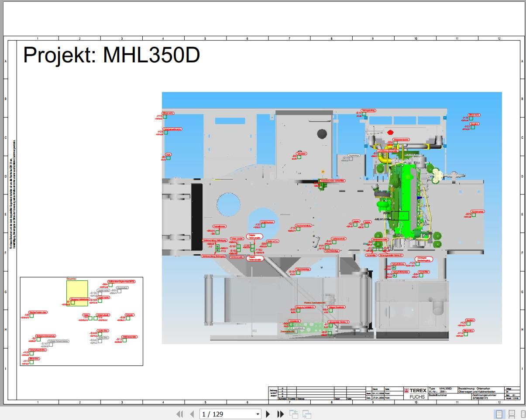Go back one page using previous page arrow

pos(192,413)
